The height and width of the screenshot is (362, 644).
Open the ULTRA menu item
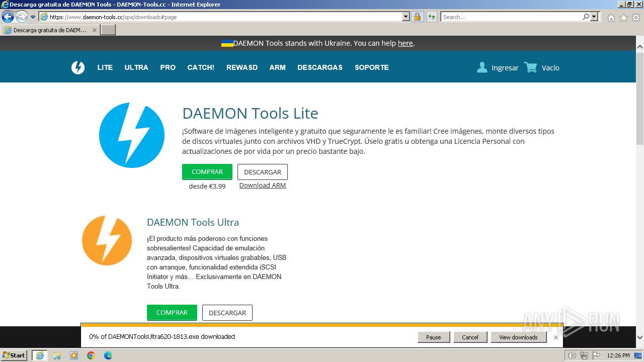point(136,67)
